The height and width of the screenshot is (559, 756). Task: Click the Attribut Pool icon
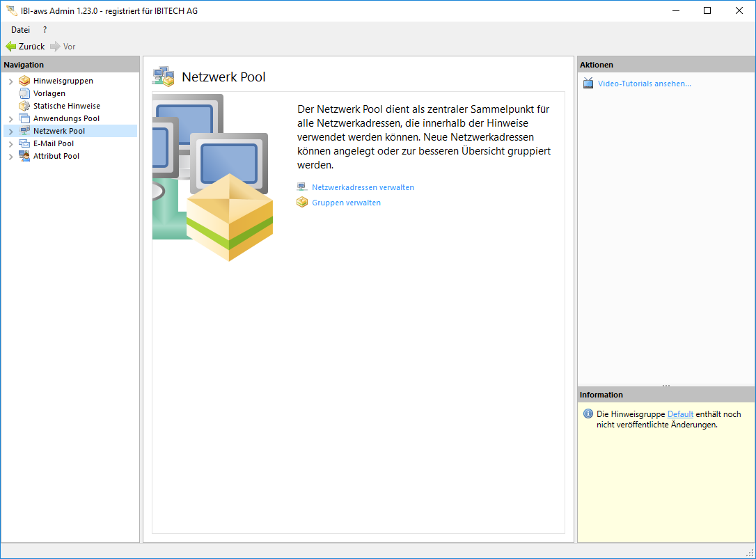[x=24, y=156]
